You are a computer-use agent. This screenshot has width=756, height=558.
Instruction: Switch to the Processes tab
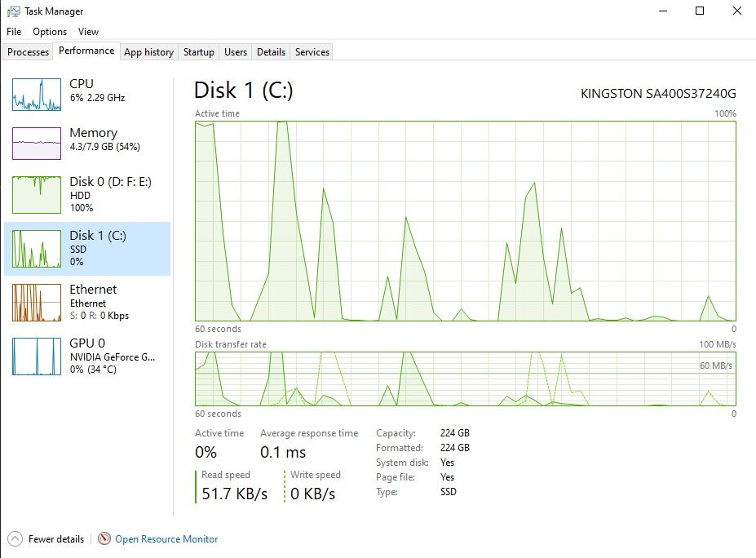pos(28,52)
